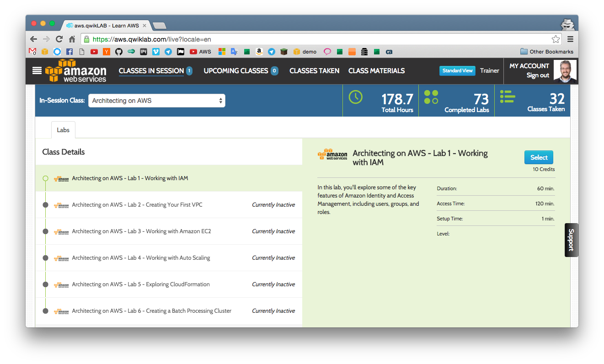Select Lab 6 - Creating a Batch Processing Cluster
The width and height of the screenshot is (604, 364).
[x=169, y=311]
